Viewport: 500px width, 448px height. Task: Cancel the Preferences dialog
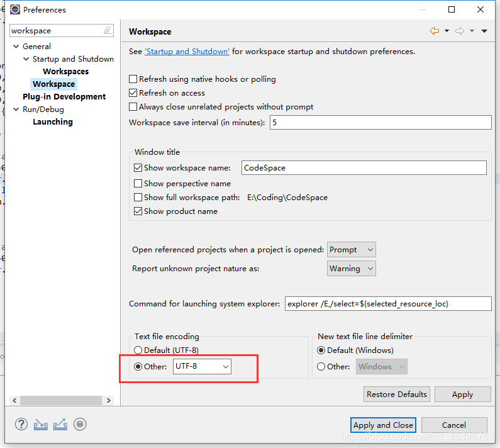(x=454, y=425)
